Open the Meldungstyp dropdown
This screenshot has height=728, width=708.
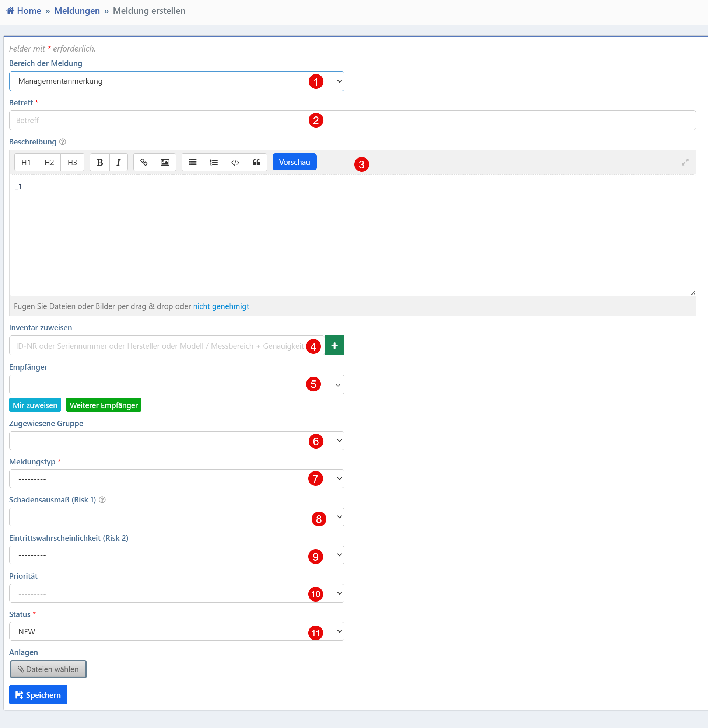[176, 479]
